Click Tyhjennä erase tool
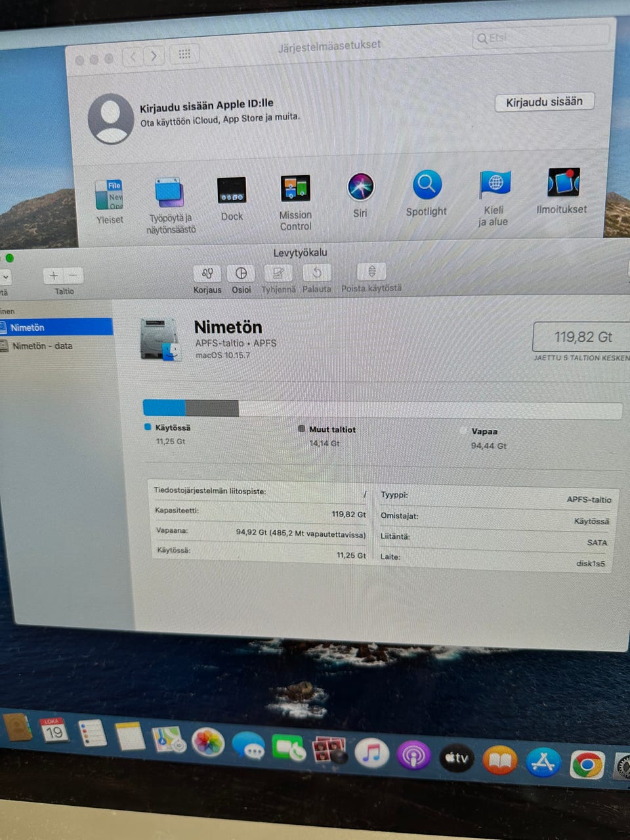 278,272
